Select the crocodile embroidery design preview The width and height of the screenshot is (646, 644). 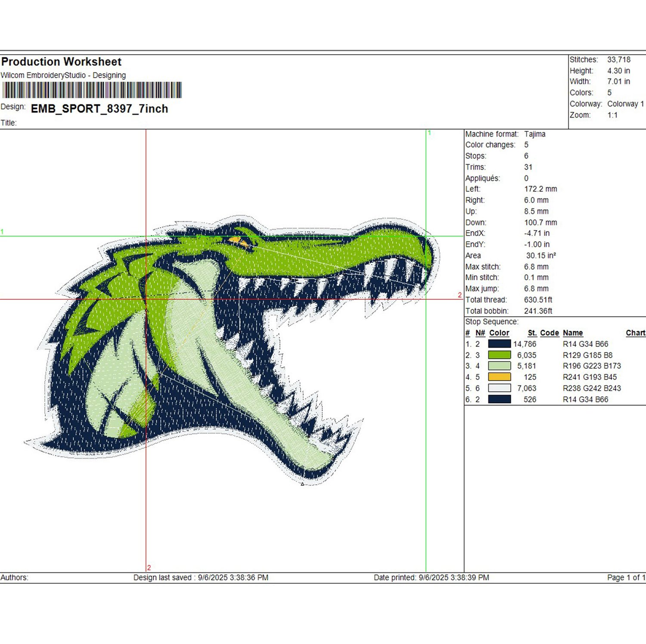pos(233,350)
